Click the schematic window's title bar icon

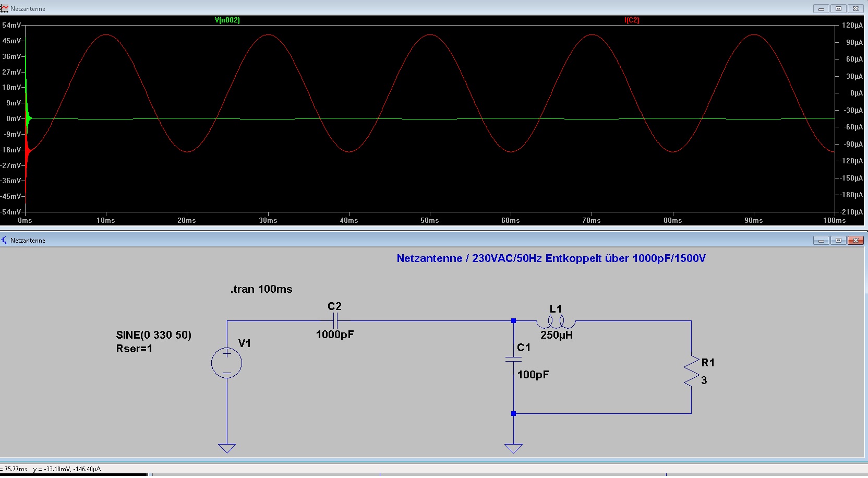click(4, 240)
